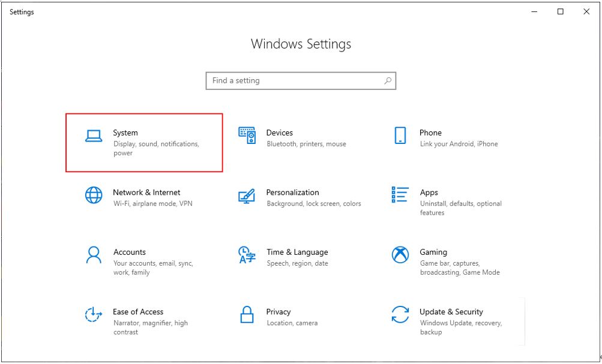Focus the Find a setting search box
This screenshot has width=602, height=364.
pos(301,80)
